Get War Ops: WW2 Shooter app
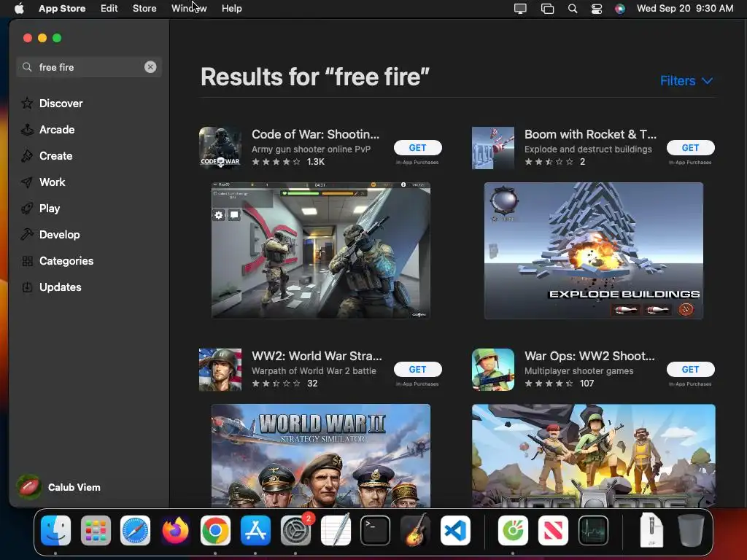747x560 pixels. [690, 369]
